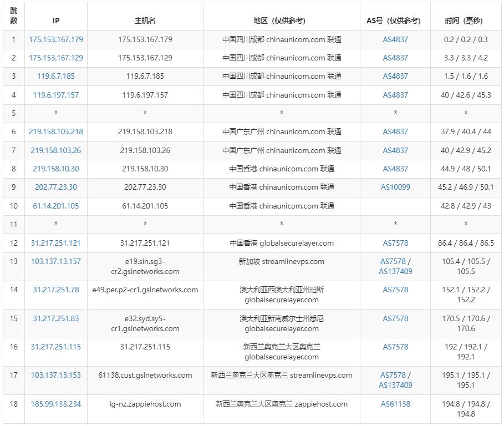The height and width of the screenshot is (426, 504).
Task: Open the AS10099 link
Action: [395, 187]
